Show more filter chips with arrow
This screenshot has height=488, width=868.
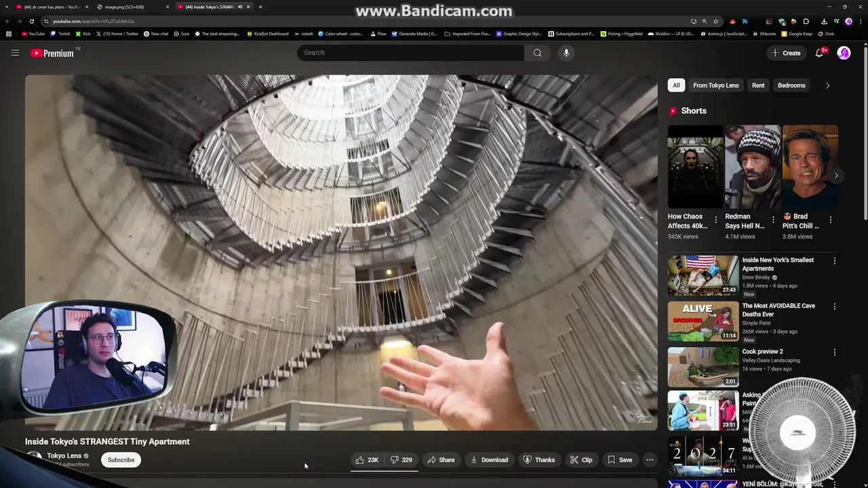[827, 85]
